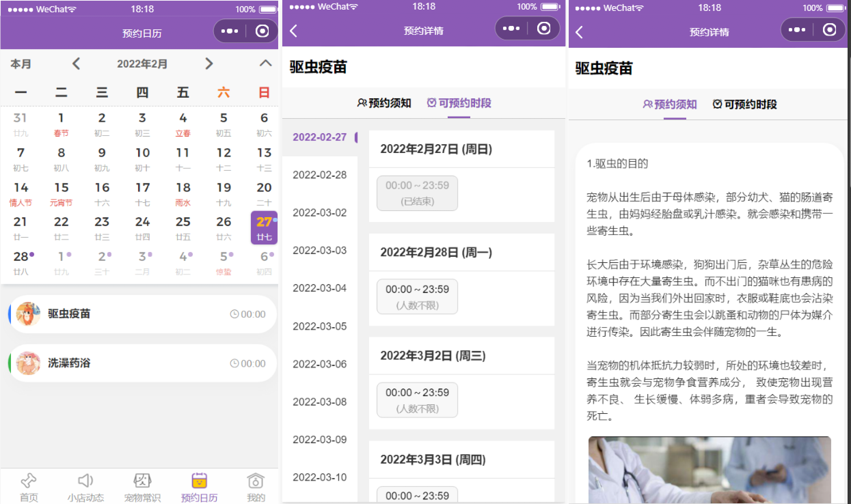Choose the 00:00~23:59 slot under 2022年3月2日
The image size is (851, 504).
(417, 400)
